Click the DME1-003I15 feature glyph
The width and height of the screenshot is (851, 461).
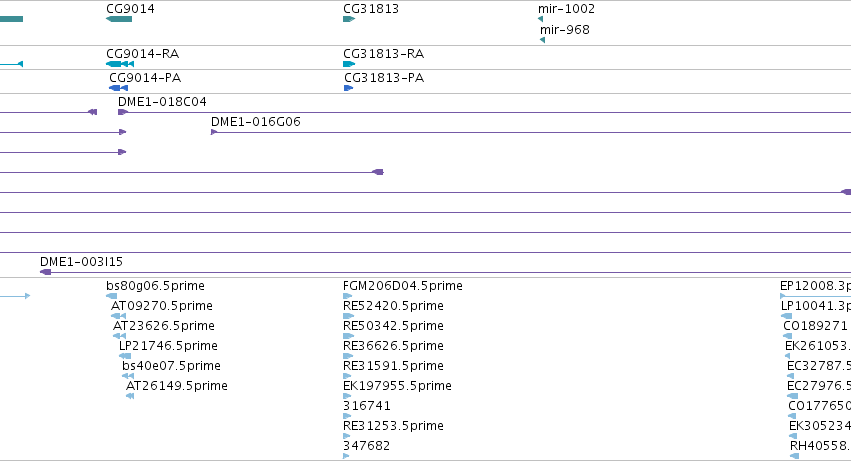pos(46,272)
